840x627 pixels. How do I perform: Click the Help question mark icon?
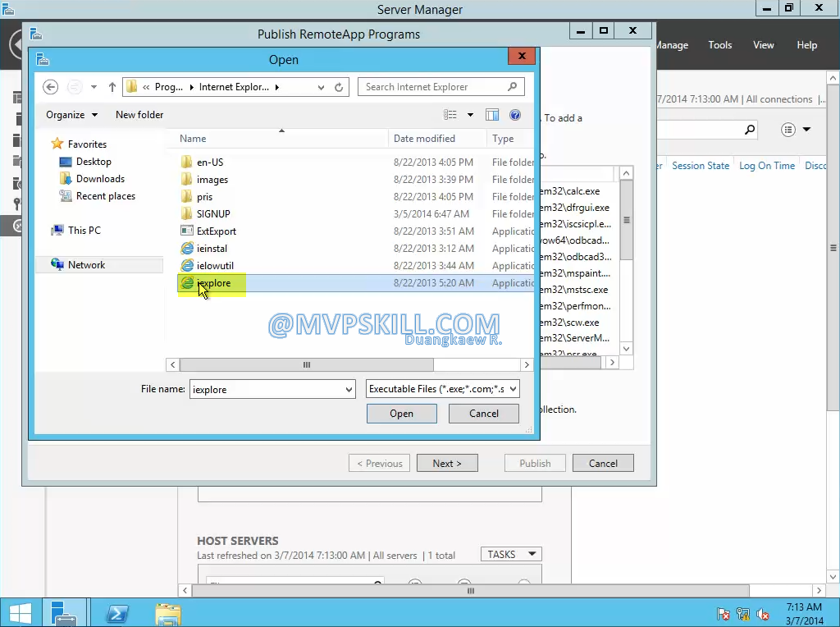(x=515, y=115)
